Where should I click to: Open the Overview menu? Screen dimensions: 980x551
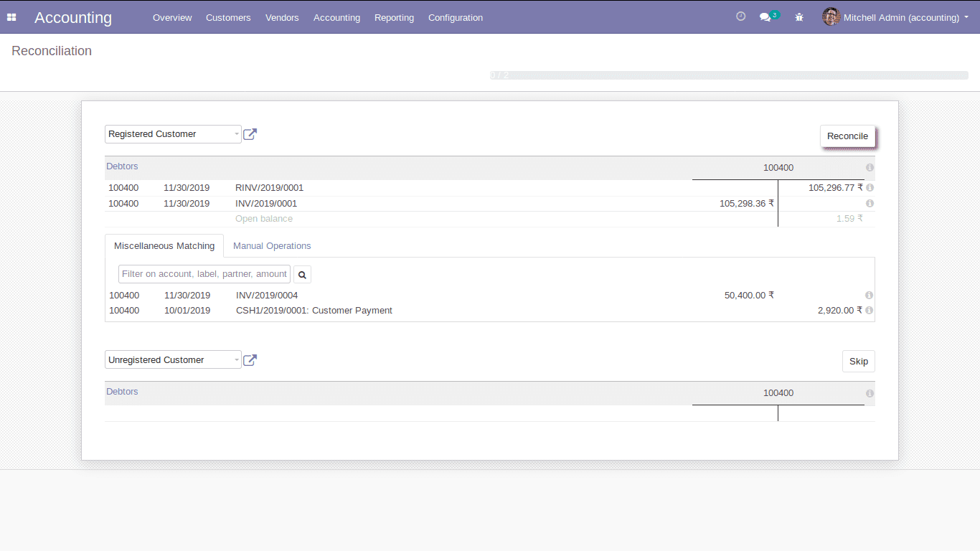point(172,17)
